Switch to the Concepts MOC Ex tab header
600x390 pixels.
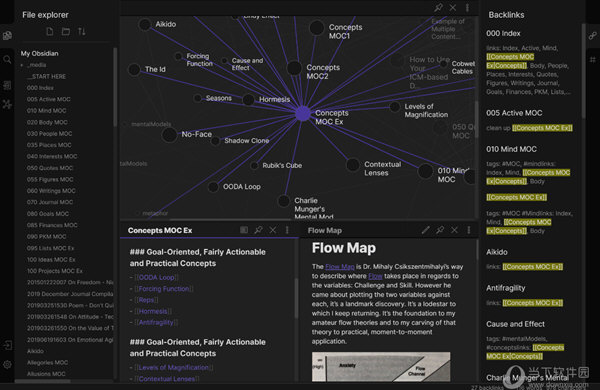160,230
